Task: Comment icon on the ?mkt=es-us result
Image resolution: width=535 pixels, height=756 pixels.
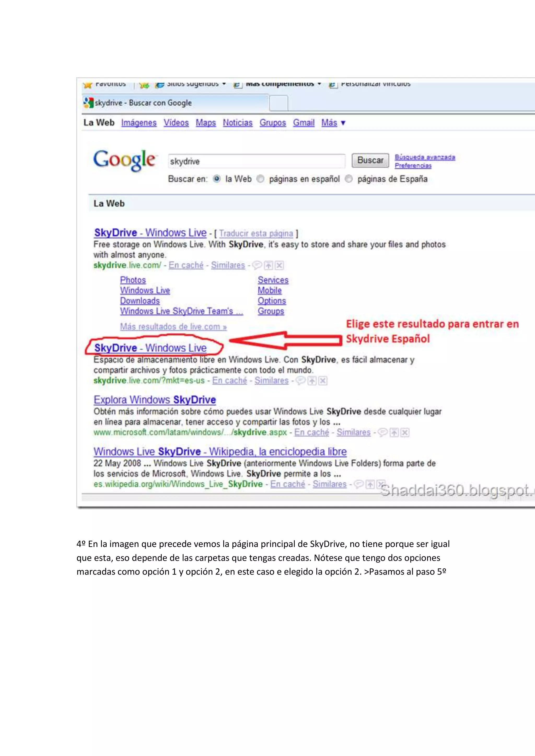Action: click(x=300, y=381)
